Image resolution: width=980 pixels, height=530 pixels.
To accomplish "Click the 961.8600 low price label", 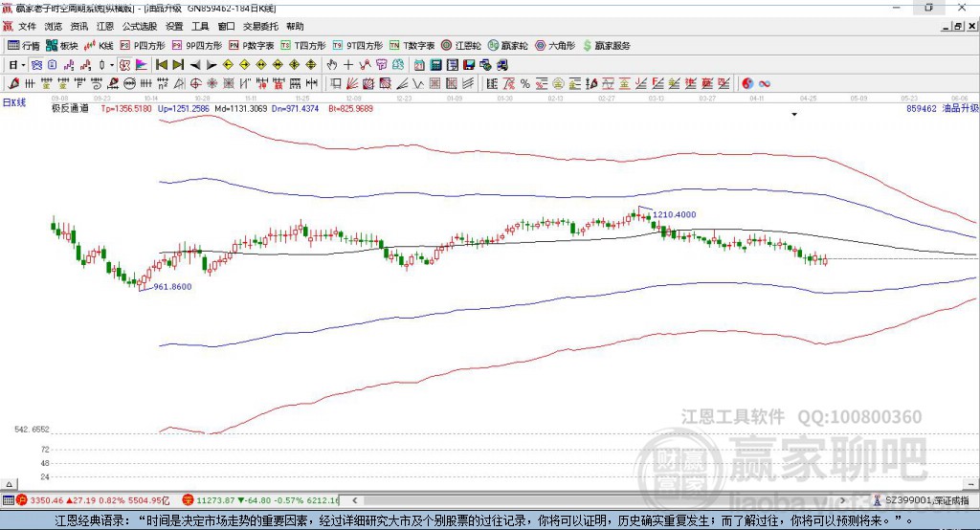I will [x=172, y=287].
